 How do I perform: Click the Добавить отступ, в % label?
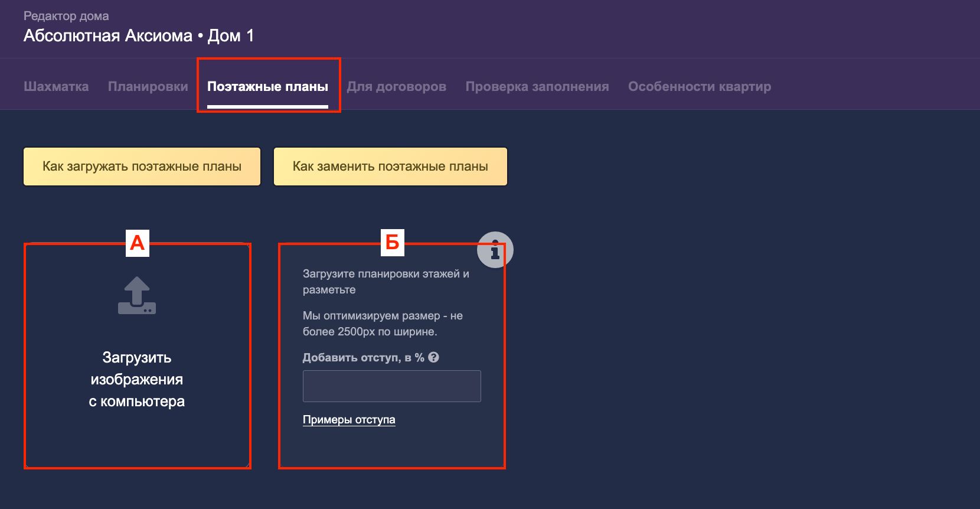[364, 357]
